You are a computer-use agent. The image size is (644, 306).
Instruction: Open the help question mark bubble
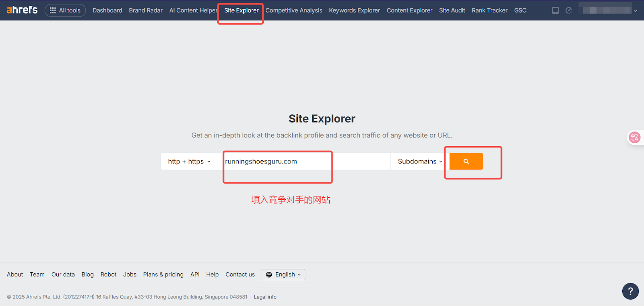[x=630, y=291]
